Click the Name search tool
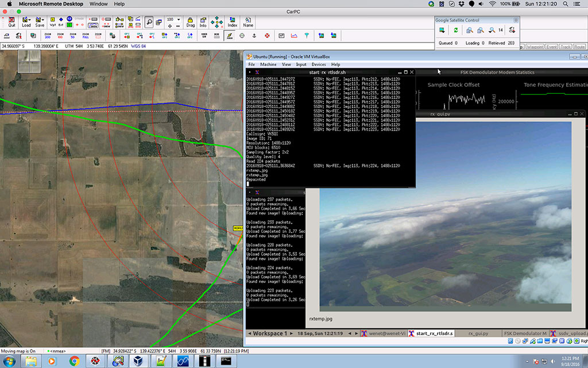Screen dimensions: 588x368 coord(248,22)
